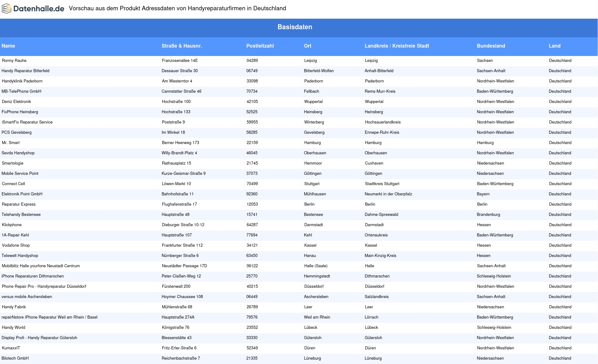
Task: Click the Reparatur Express name
Action: 19,204
